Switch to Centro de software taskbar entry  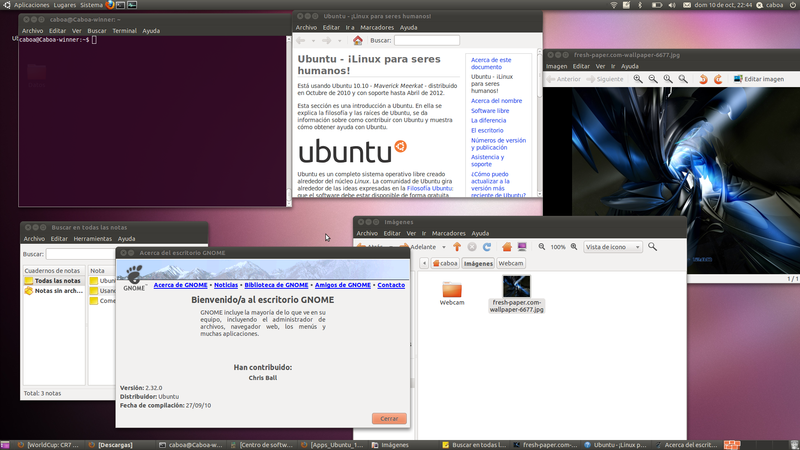(262, 445)
